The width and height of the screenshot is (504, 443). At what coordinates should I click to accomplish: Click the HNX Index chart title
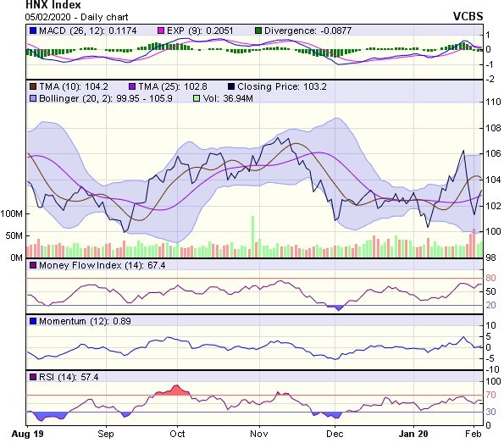53,4
